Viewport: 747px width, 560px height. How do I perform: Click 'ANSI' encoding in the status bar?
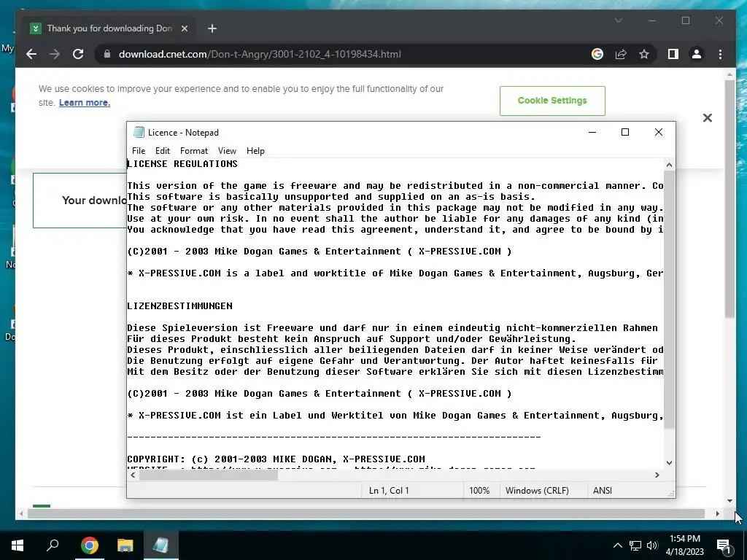(602, 491)
